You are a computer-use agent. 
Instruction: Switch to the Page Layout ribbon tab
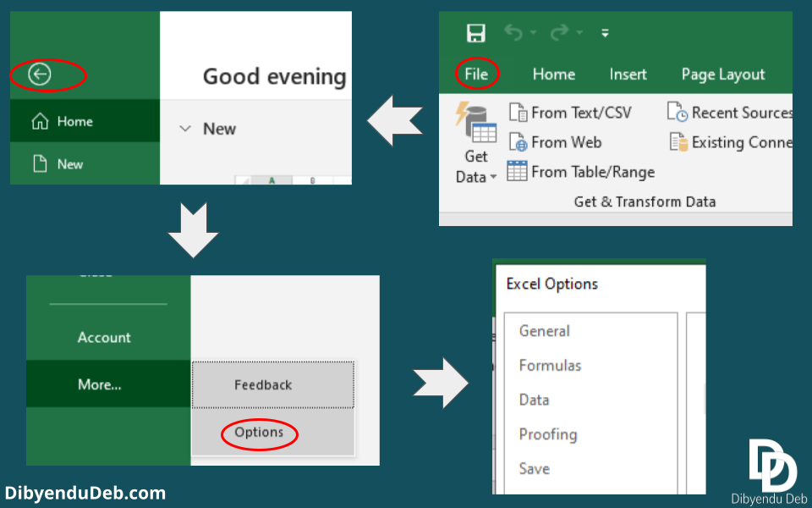pyautogui.click(x=724, y=75)
